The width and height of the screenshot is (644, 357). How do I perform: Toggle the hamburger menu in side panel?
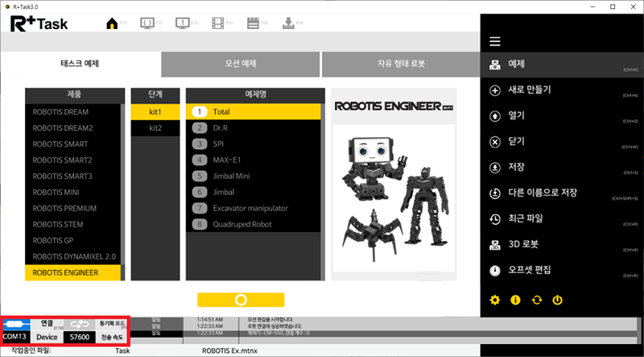[x=495, y=41]
